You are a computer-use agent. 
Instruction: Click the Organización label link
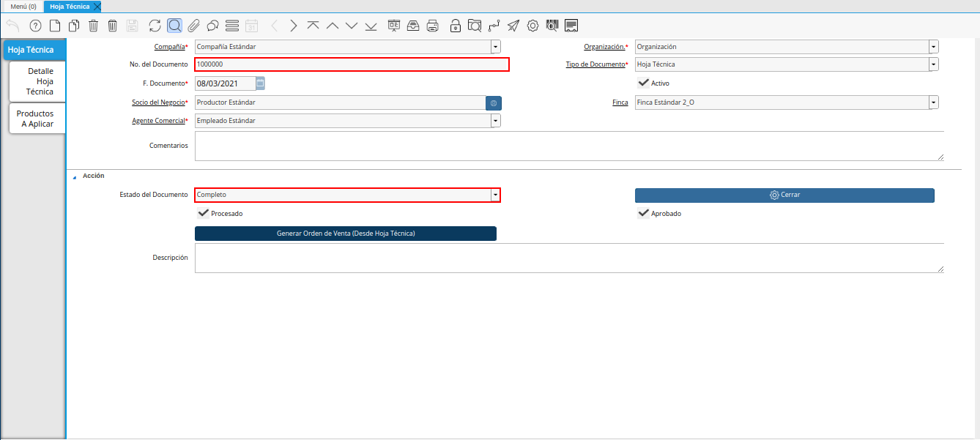point(604,47)
